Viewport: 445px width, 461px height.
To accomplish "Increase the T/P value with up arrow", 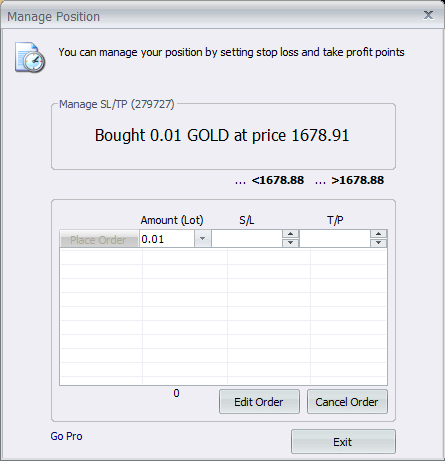I will point(378,234).
